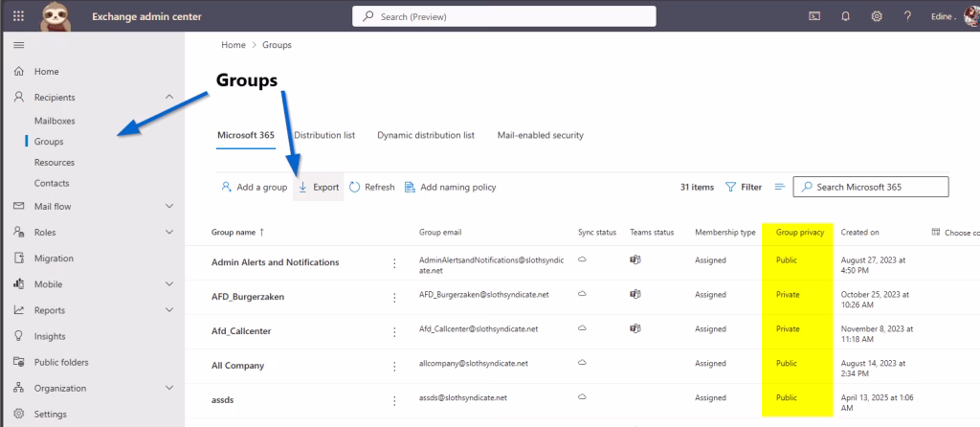Click Teams icon in Admin Alerts row

pyautogui.click(x=635, y=259)
